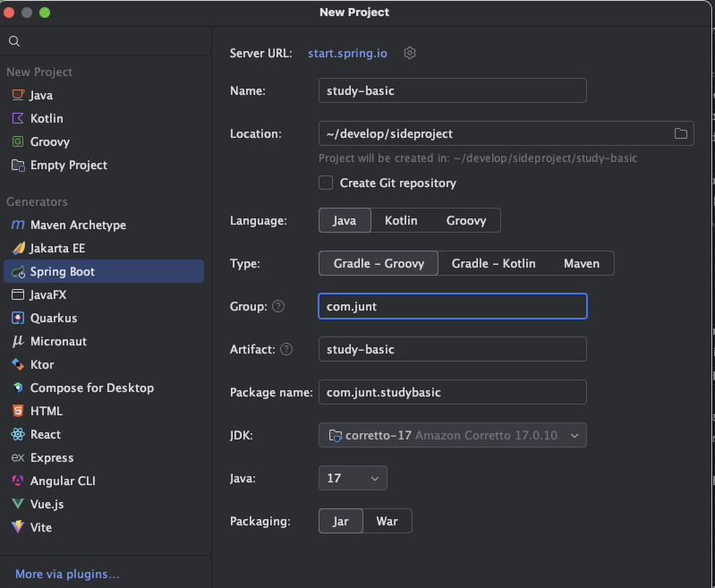Open More via plugins link
Image resolution: width=715 pixels, height=588 pixels.
tap(67, 574)
